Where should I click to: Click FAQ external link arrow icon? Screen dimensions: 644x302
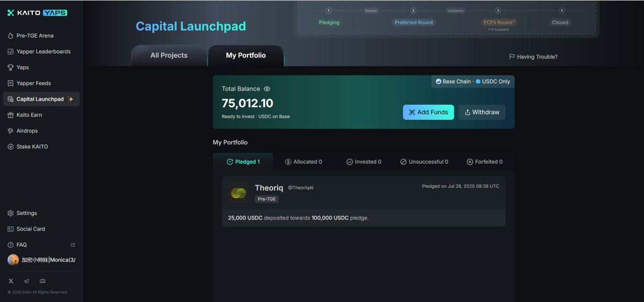73,245
